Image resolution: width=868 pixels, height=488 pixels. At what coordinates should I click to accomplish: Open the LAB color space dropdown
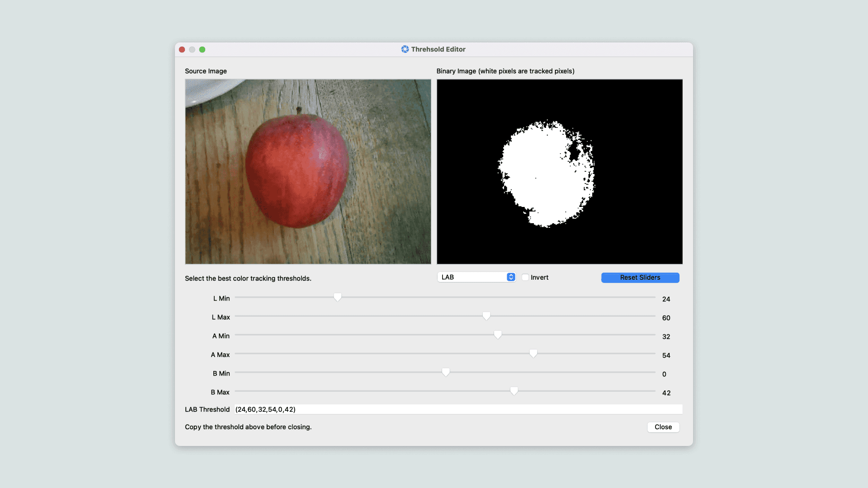pyautogui.click(x=476, y=277)
